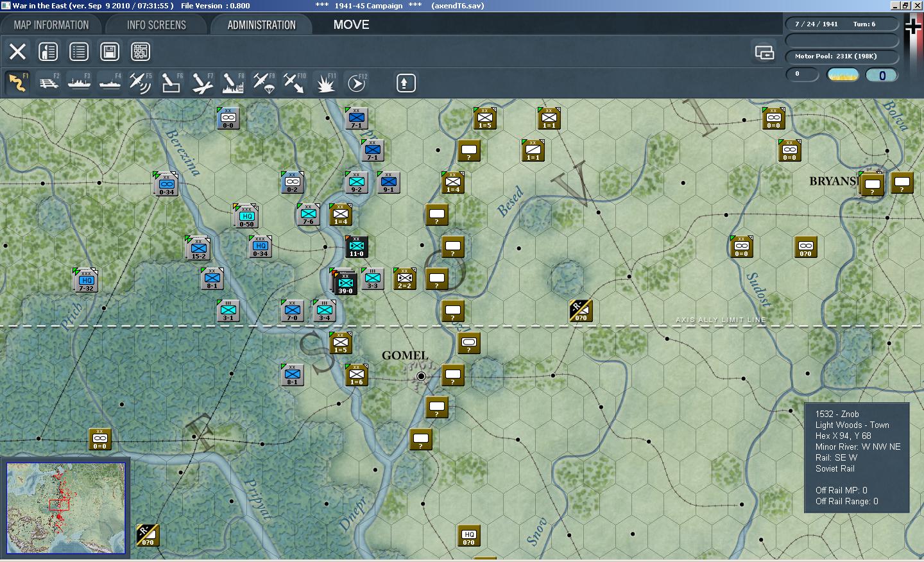Select the 3-4 unit counter
Viewport: 924px width, 562px height.
pyautogui.click(x=324, y=311)
